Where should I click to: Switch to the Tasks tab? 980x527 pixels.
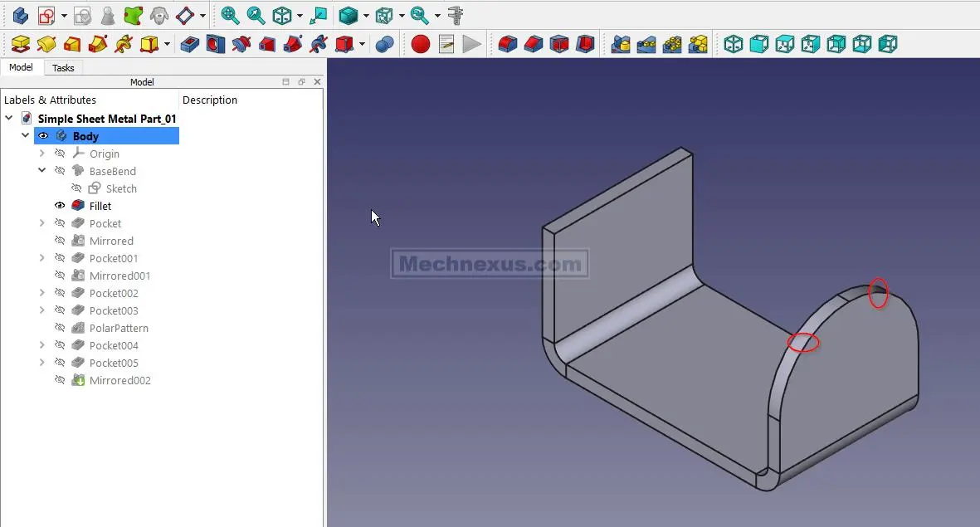point(63,68)
